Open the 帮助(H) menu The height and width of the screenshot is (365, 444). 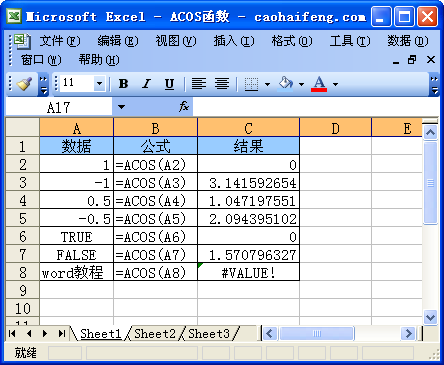(99, 60)
